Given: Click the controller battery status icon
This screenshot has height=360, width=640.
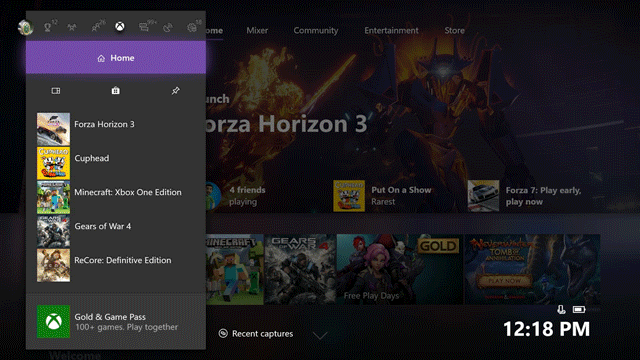Looking at the screenshot, I should pos(579,309).
